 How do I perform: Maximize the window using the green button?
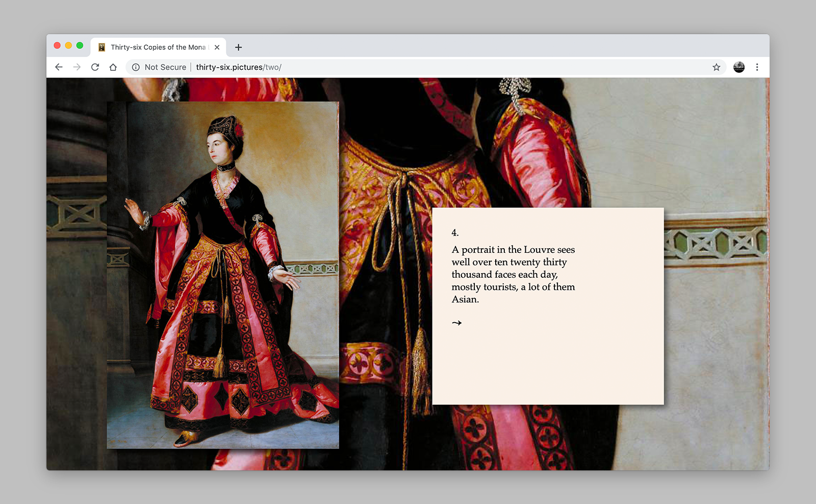pos(80,45)
